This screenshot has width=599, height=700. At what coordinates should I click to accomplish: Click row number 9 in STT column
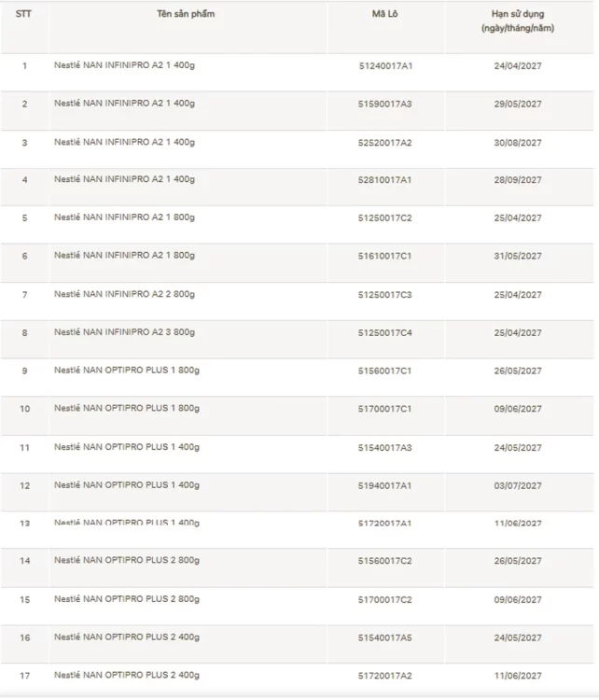point(24,371)
